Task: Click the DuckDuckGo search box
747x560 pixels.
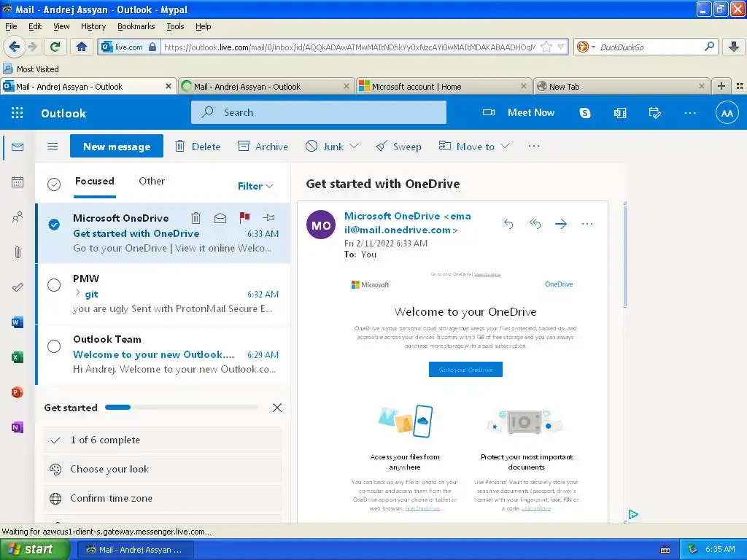Action: click(x=651, y=47)
